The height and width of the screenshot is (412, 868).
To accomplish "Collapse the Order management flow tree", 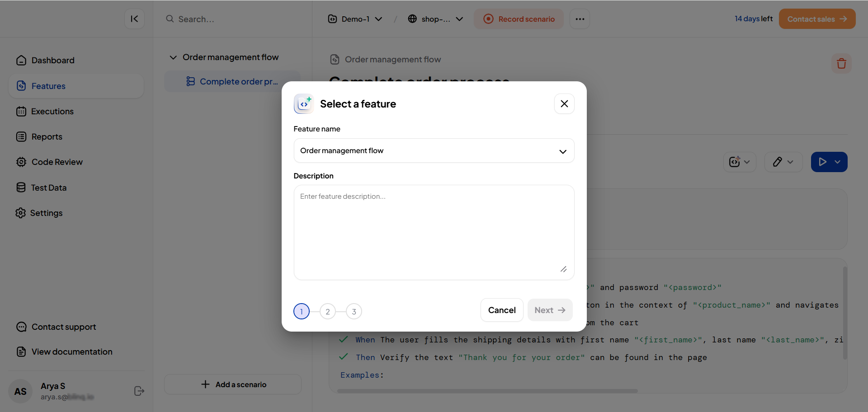I will [173, 57].
